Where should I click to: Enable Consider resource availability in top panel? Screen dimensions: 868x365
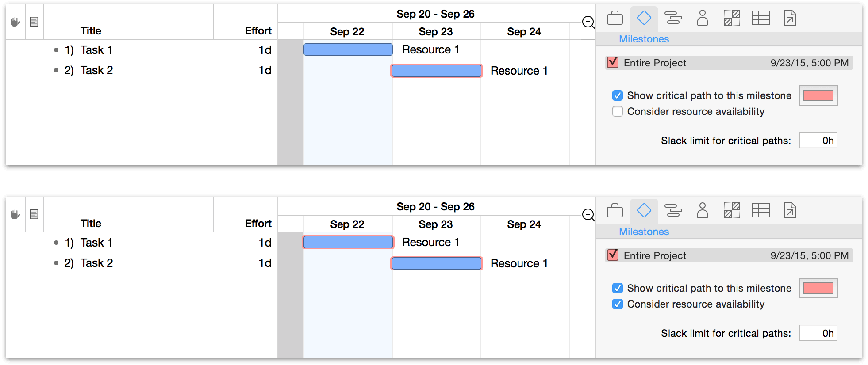[618, 111]
